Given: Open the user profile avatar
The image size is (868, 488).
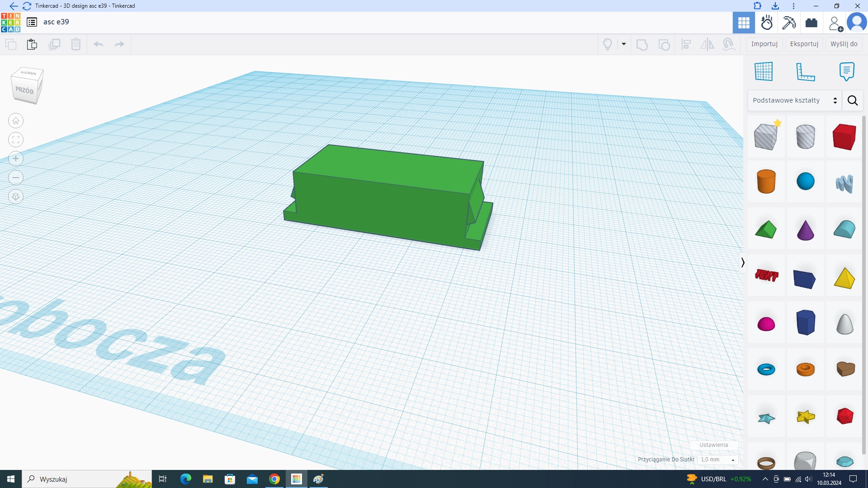Looking at the screenshot, I should [x=857, y=23].
